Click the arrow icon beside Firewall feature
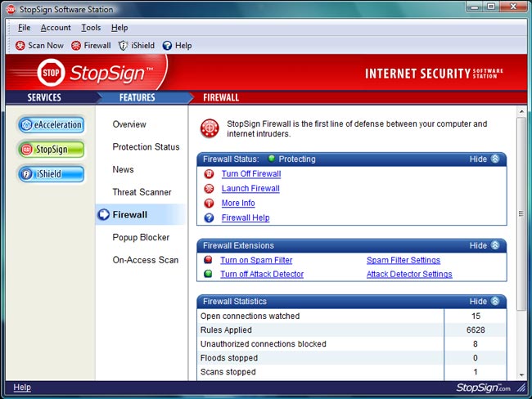 tap(104, 214)
